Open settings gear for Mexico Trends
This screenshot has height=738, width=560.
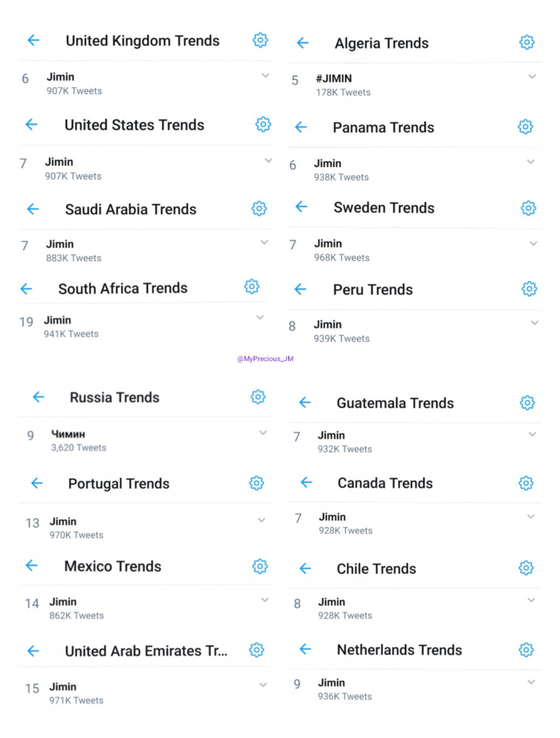click(x=260, y=566)
